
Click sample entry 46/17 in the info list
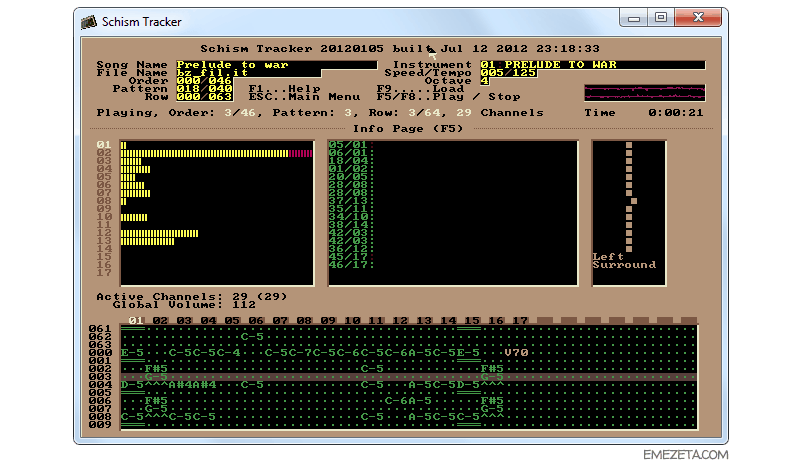click(348, 265)
